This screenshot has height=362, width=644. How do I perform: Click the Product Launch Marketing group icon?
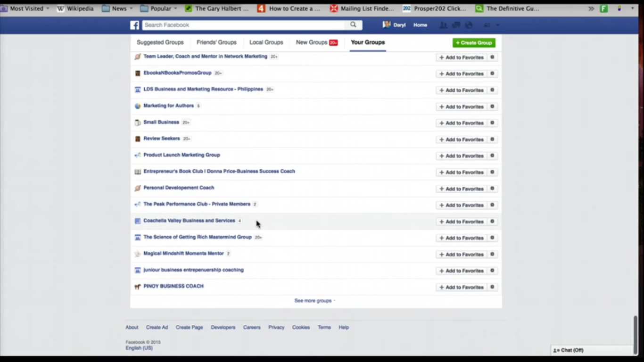tap(138, 155)
